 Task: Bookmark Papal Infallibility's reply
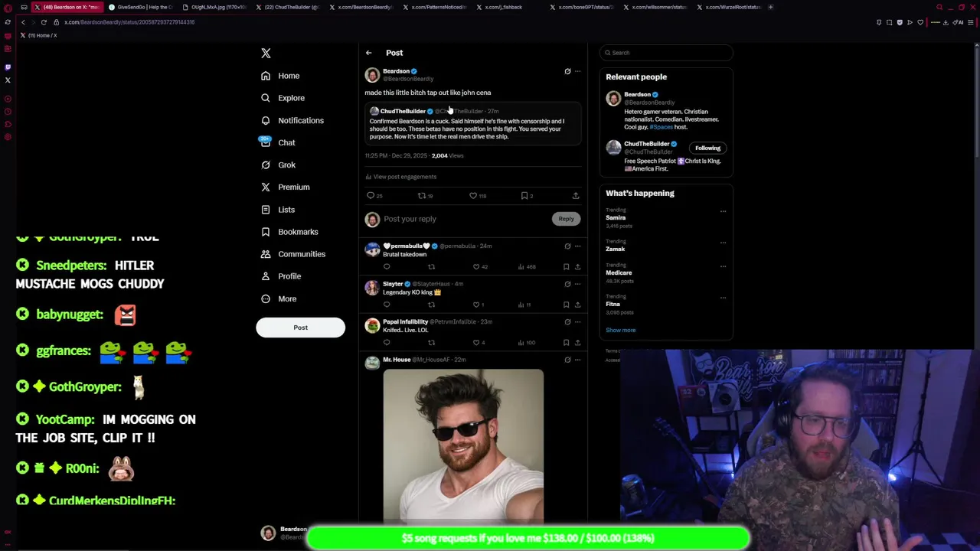(566, 343)
